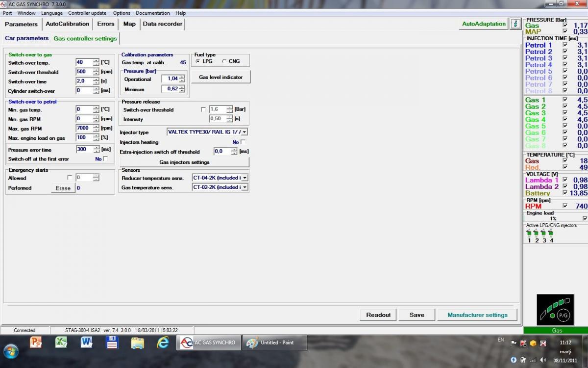
Task: Click Erase emergency starts button
Action: pos(63,188)
